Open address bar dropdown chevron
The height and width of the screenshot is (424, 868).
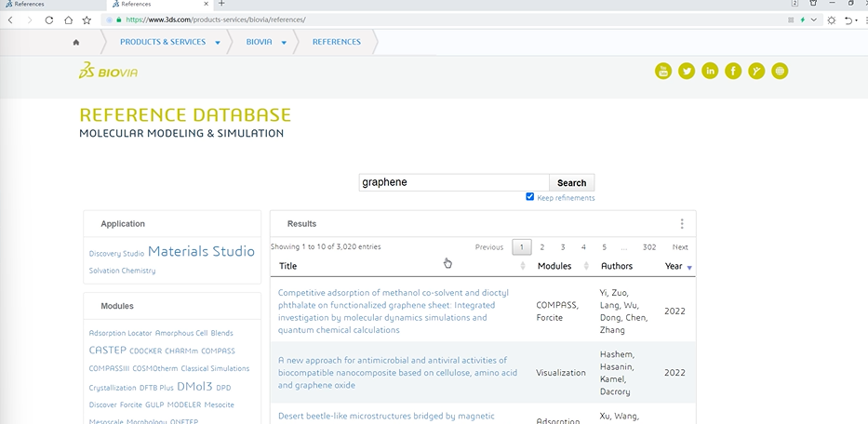814,20
